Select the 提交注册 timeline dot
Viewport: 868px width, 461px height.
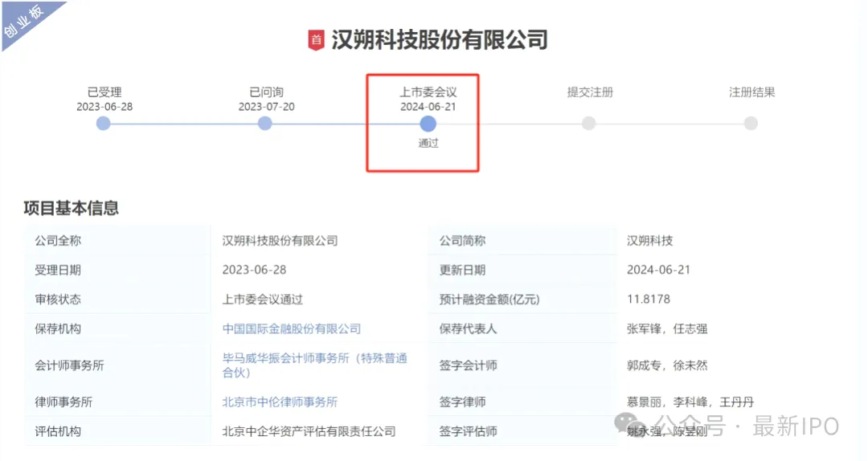tap(589, 124)
